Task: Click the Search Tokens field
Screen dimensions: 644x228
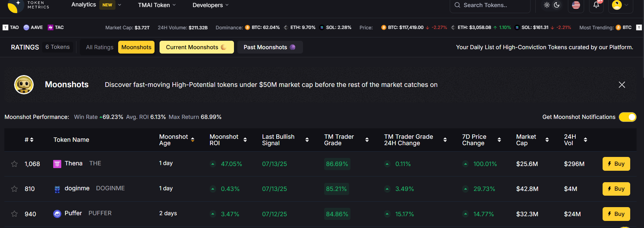Action: (490, 5)
